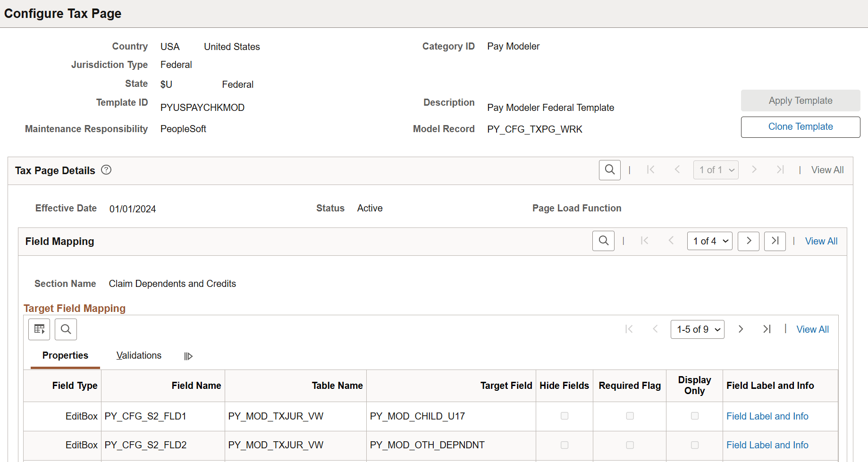This screenshot has height=462, width=868.
Task: Check Required Flag for PY_MOD_OTH_DEPNDNT row
Action: pos(629,445)
